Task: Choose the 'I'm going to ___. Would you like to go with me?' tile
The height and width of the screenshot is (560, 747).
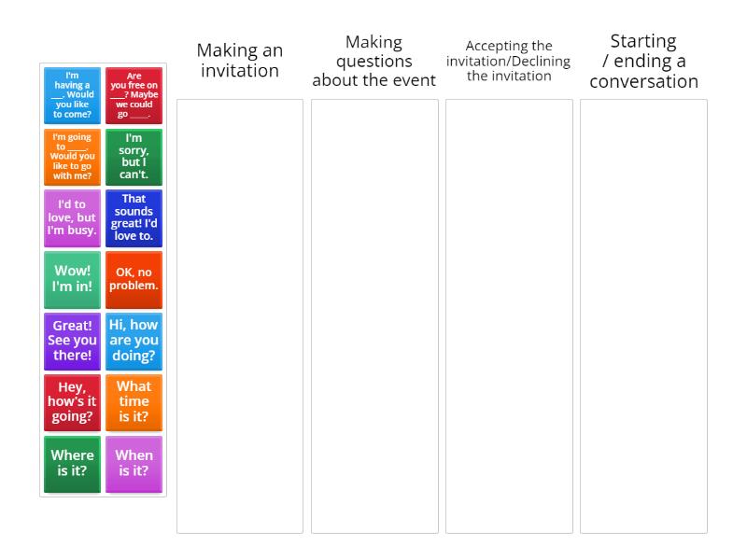Action: click(x=71, y=156)
